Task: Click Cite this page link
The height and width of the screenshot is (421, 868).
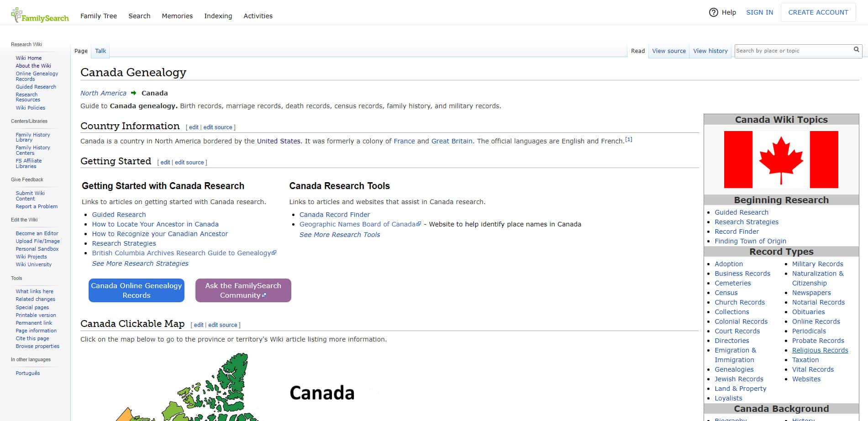Action: [x=32, y=338]
